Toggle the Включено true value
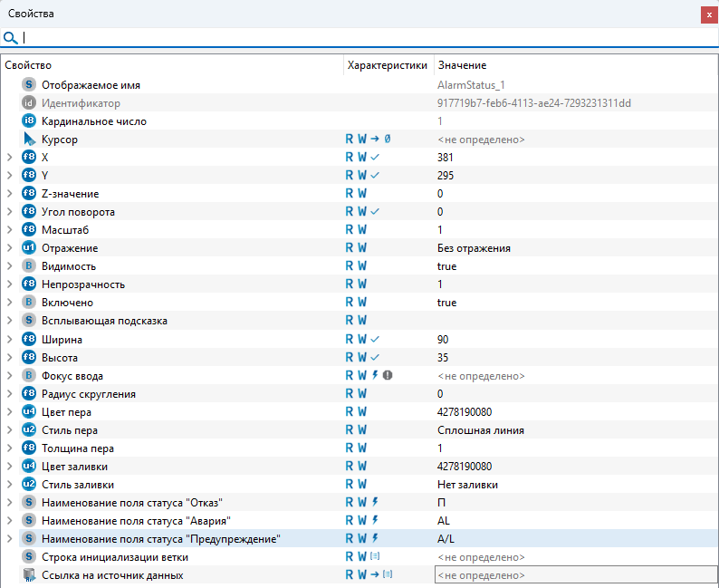Viewport: 719px width, 588px height. click(446, 303)
